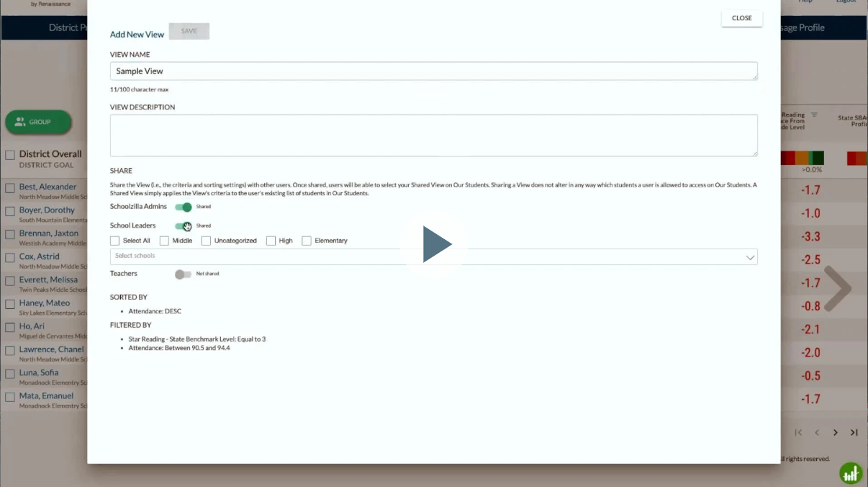Image resolution: width=868 pixels, height=487 pixels.
Task: Check the Middle schools checkbox
Action: tap(164, 241)
